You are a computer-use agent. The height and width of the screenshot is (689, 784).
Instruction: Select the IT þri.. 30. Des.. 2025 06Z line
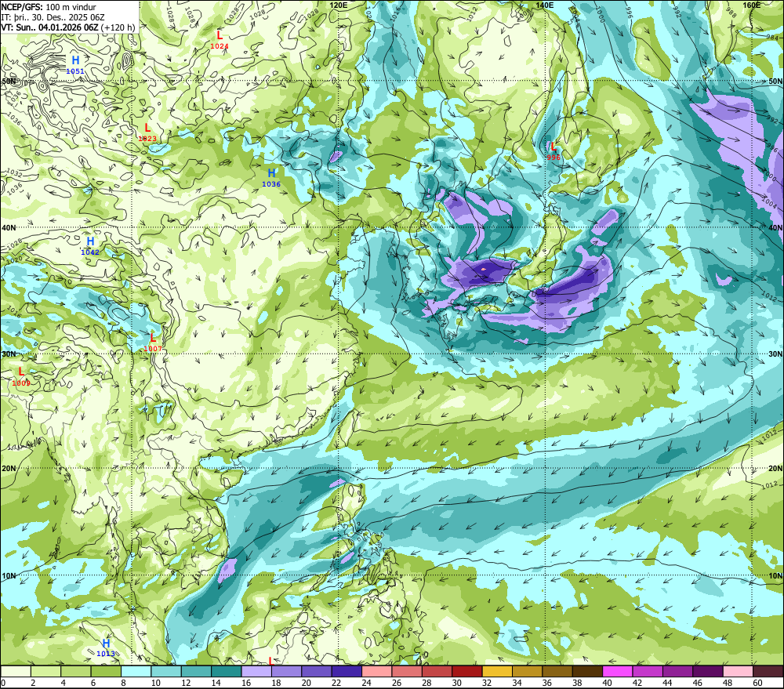pyautogui.click(x=53, y=17)
